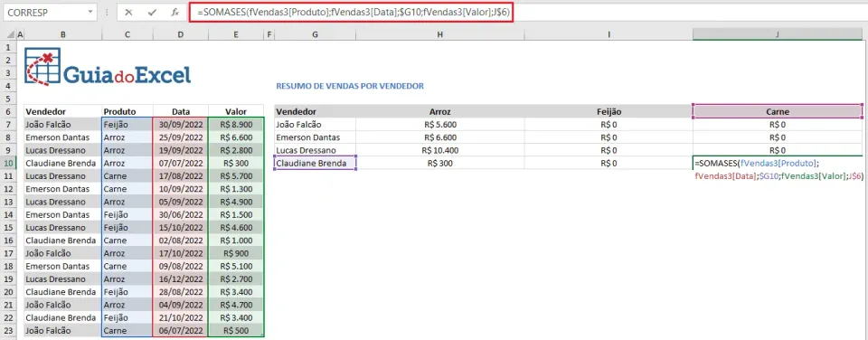Viewport: 868px width, 340px height.
Task: Expand the Name Box dropdown arrow
Action: 90,12
